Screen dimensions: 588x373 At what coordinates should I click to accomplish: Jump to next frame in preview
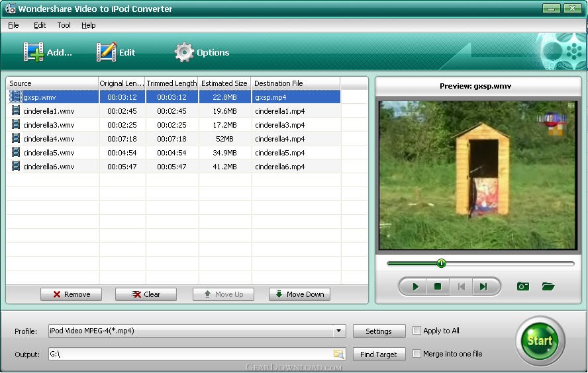tap(483, 287)
